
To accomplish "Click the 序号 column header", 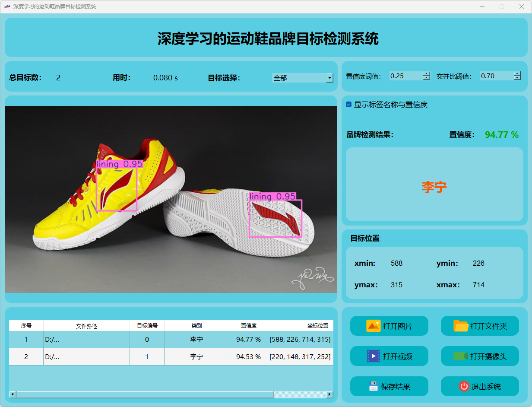I will (26, 326).
